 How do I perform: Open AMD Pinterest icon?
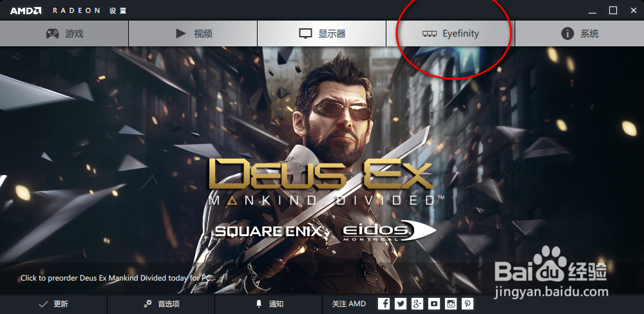point(468,304)
